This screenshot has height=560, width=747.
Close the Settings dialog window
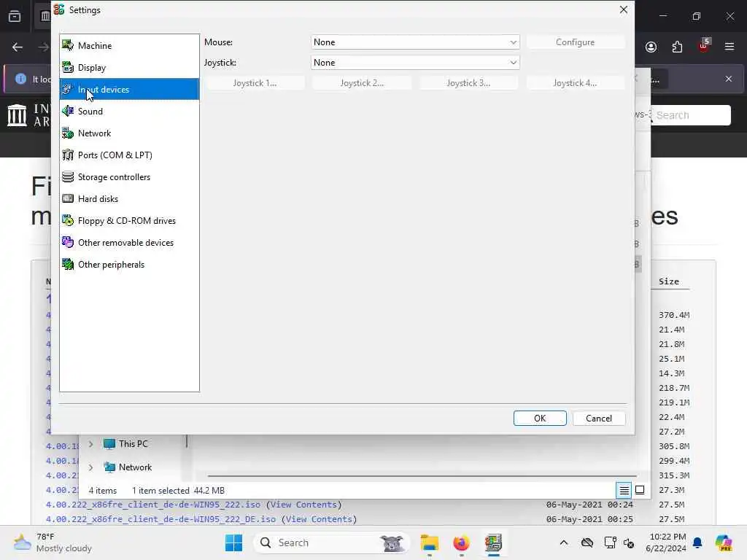coord(623,9)
